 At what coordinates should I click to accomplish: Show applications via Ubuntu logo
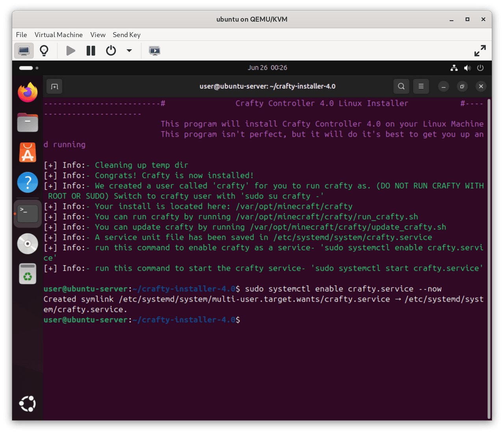coord(28,404)
